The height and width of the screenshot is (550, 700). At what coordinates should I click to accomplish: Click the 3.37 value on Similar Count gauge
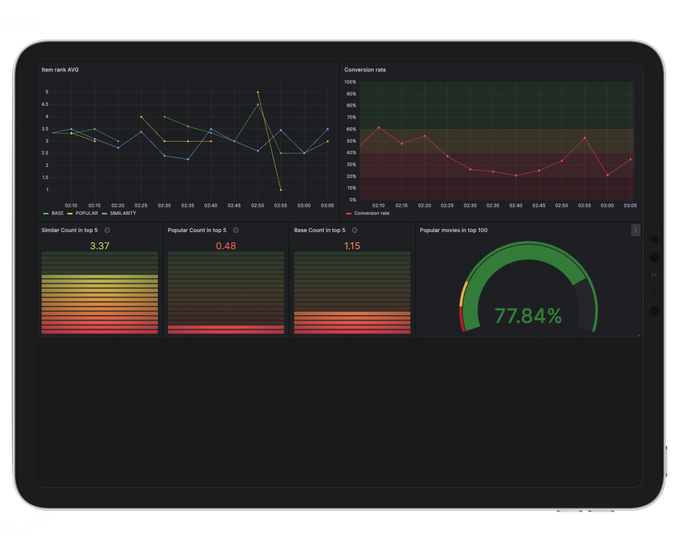[x=99, y=246]
